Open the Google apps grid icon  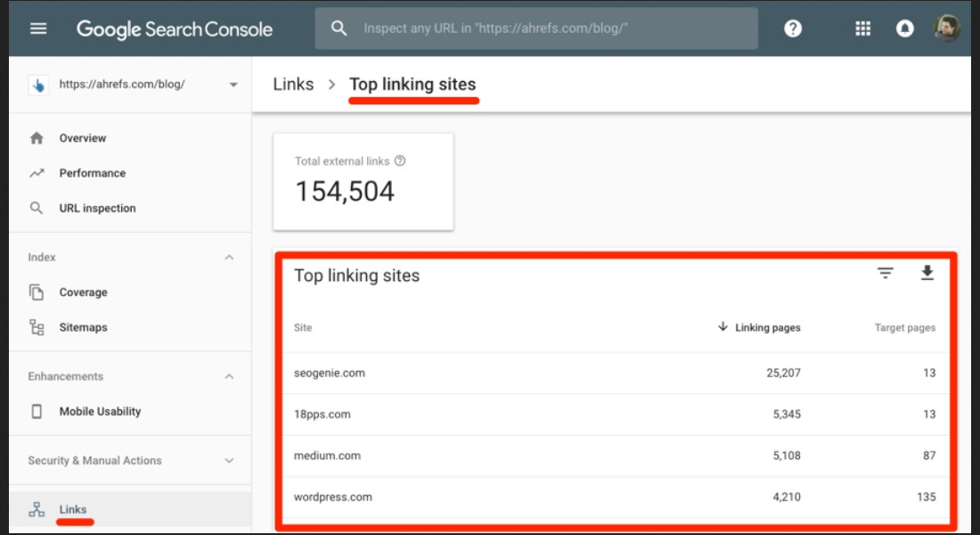862,29
